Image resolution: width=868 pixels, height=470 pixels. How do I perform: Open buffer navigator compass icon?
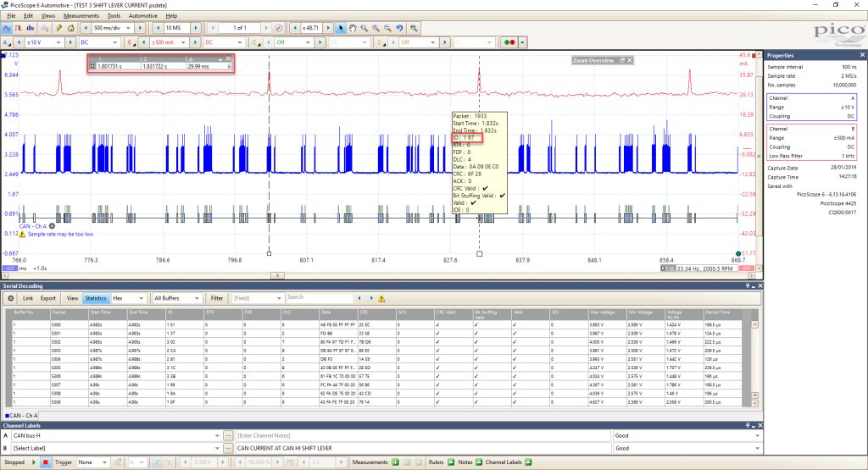278,28
